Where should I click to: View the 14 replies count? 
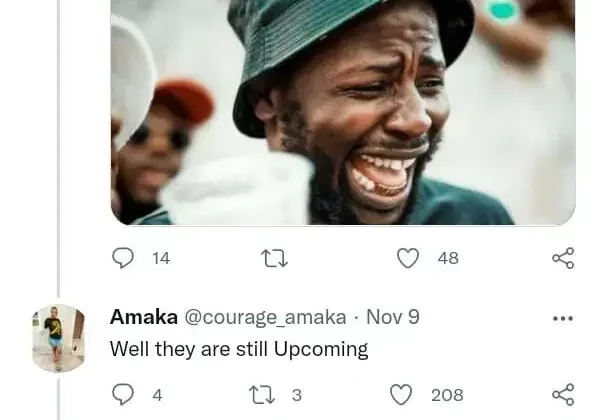[161, 258]
